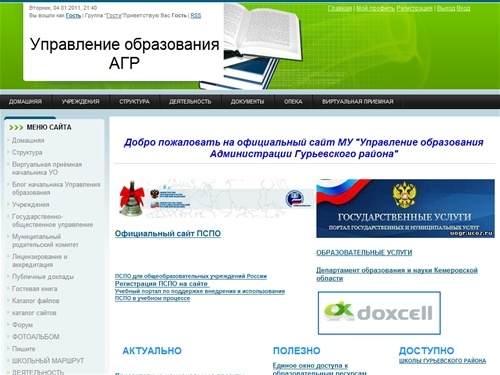Open Департамент образования и науки Кемеровской области link

(x=397, y=274)
